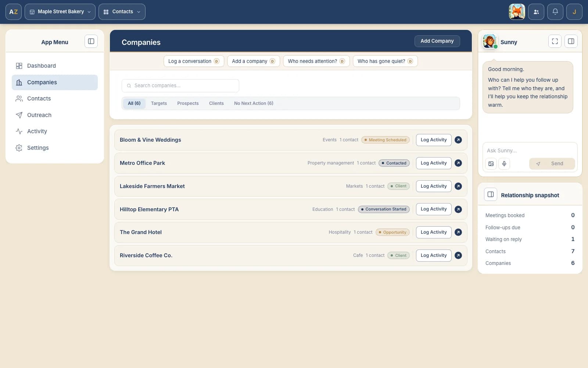Click the Add a company shortcut chip
588x368 pixels.
254,61
